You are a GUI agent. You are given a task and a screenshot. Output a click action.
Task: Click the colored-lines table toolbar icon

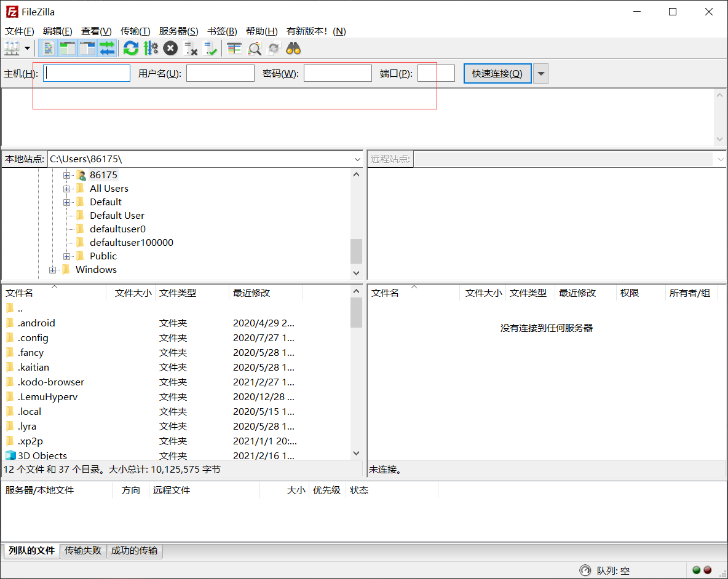pos(234,48)
